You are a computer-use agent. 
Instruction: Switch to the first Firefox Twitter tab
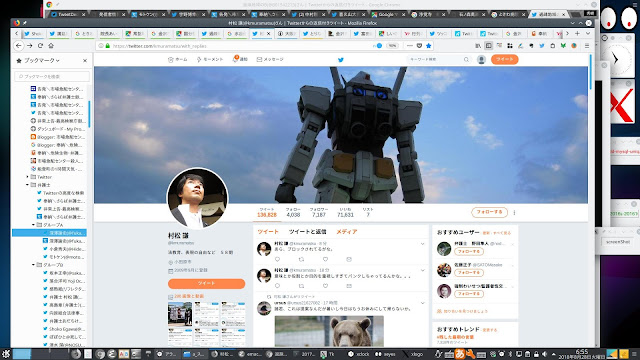33,33
